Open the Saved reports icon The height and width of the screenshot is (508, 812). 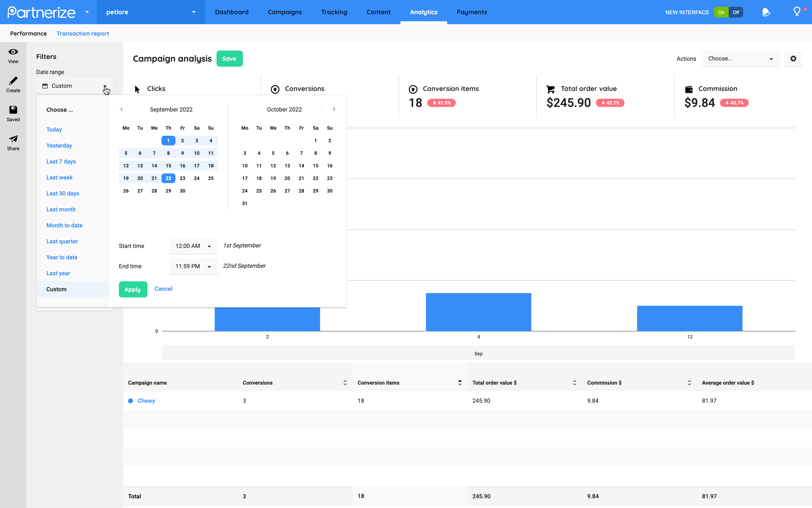pos(13,110)
